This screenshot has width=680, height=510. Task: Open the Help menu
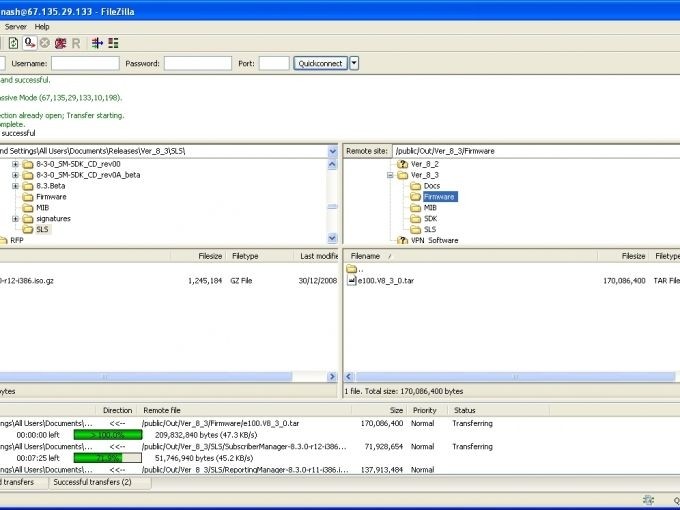(42, 26)
